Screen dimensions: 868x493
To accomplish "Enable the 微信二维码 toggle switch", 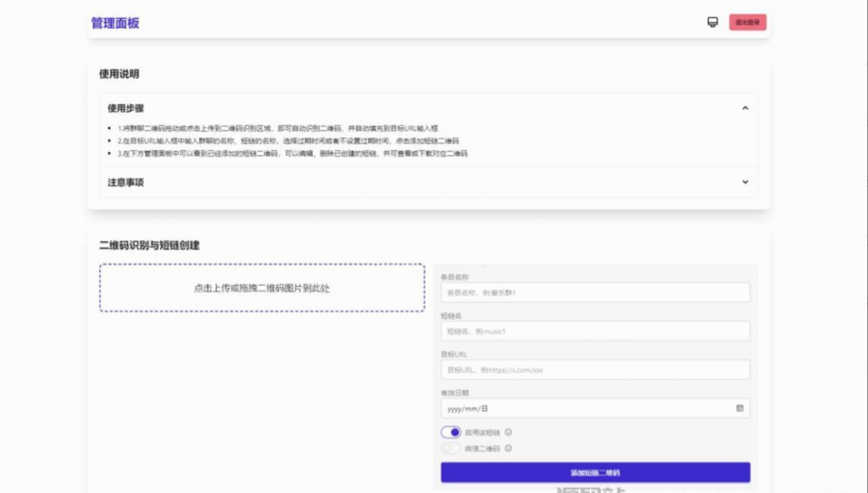I will point(452,448).
